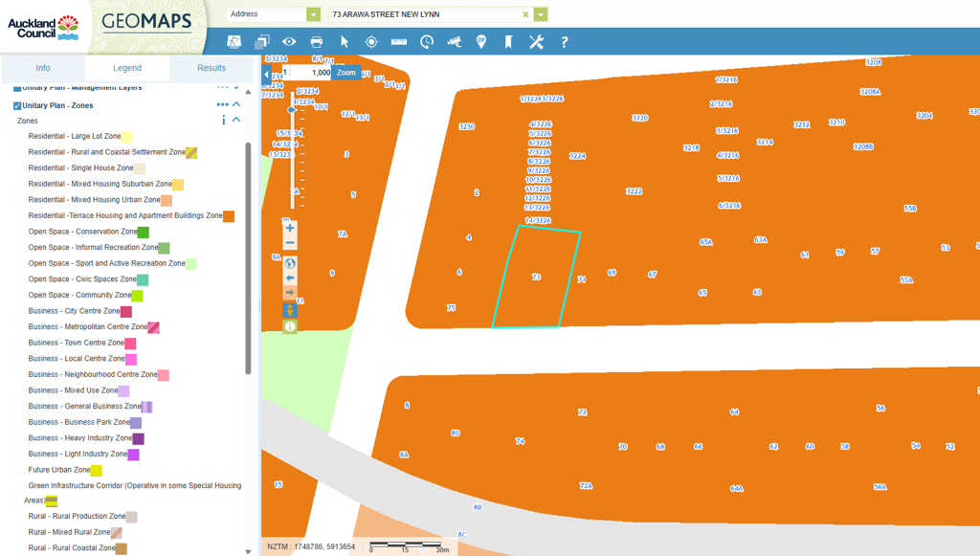
Task: Click the zoom level slider handle
Action: (292, 110)
